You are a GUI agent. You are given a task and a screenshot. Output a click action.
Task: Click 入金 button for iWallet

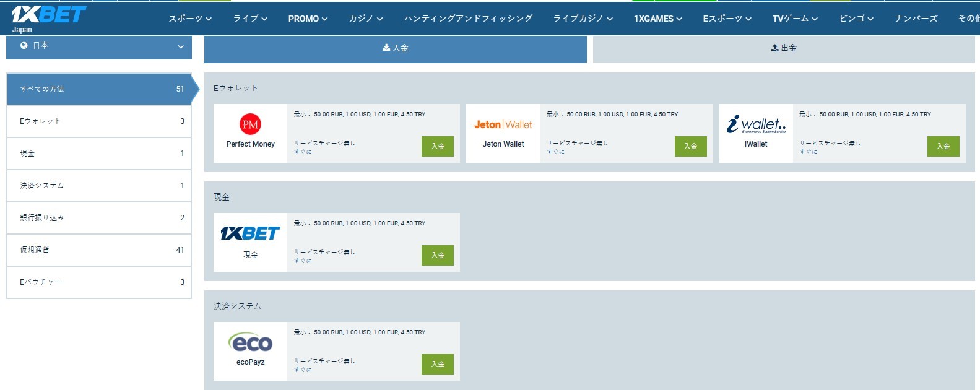(943, 146)
